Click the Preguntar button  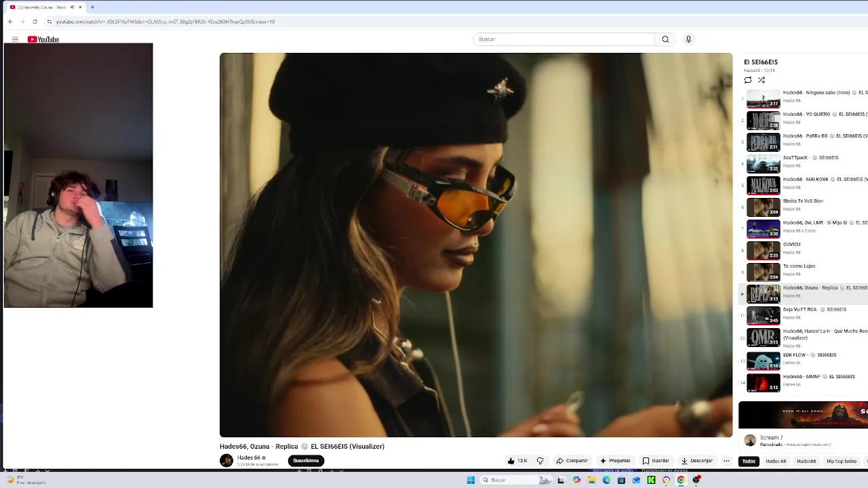615,461
